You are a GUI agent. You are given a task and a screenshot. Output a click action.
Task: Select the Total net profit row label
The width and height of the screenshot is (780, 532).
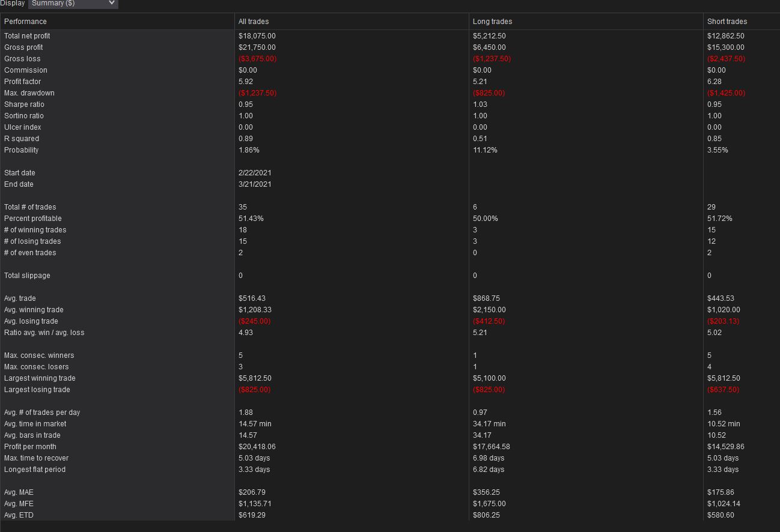[x=27, y=36]
